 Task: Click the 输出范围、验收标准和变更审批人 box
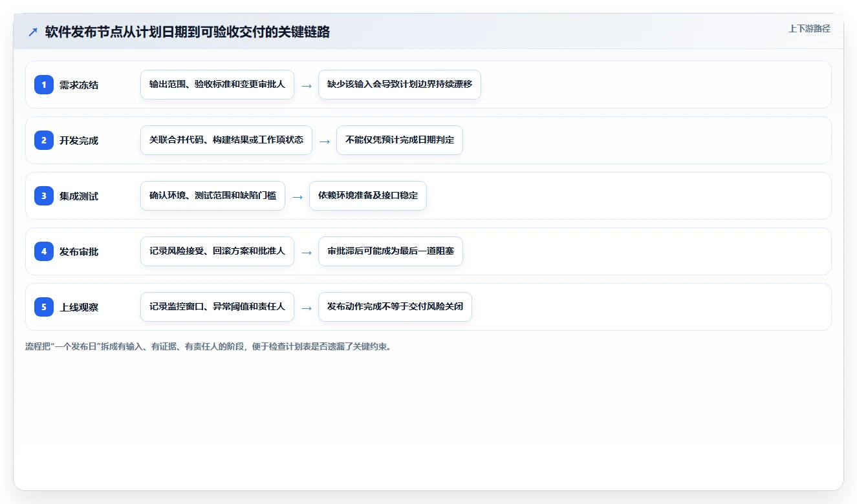(x=217, y=85)
